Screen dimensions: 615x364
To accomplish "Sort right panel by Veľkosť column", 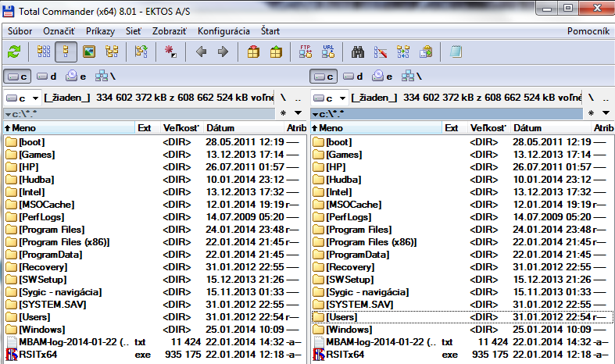I will (x=489, y=128).
